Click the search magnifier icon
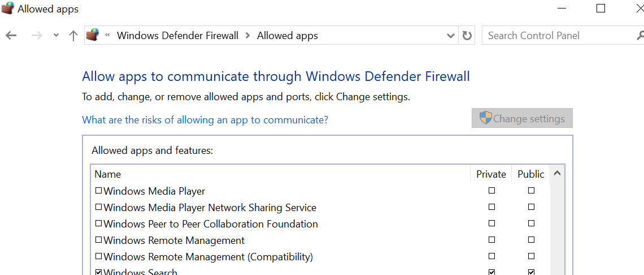The height and width of the screenshot is (275, 644). 639,36
